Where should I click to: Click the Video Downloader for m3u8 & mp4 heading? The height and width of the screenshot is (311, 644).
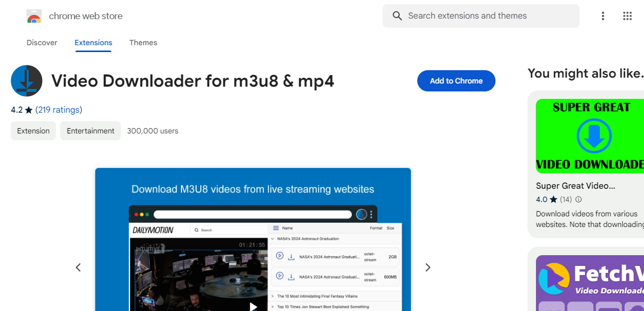pyautogui.click(x=193, y=81)
